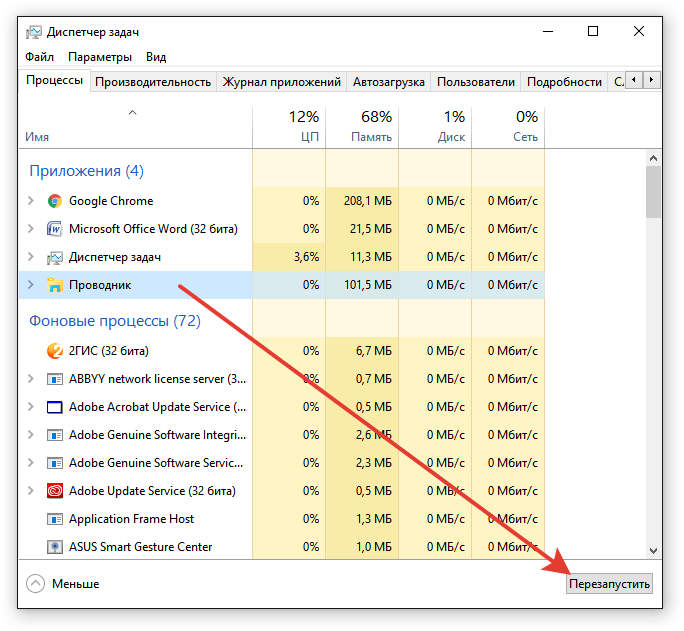Click the Диспетчер задач process row icon
The height and width of the screenshot is (631, 684).
(55, 257)
